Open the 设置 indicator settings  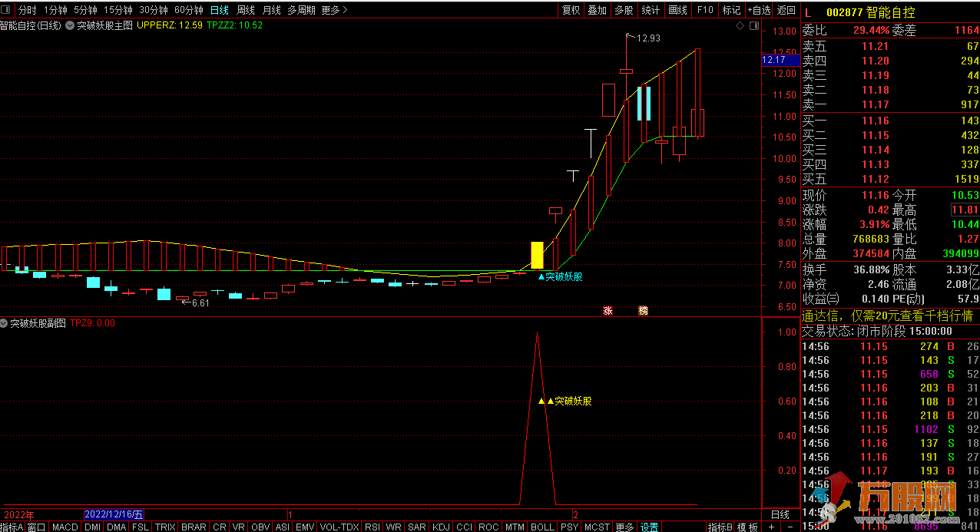tap(649, 527)
